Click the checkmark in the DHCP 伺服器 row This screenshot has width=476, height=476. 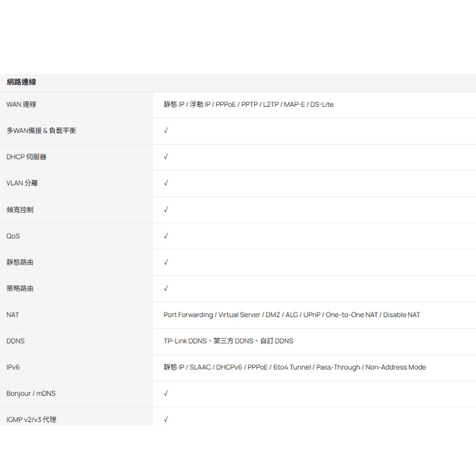coord(166,157)
